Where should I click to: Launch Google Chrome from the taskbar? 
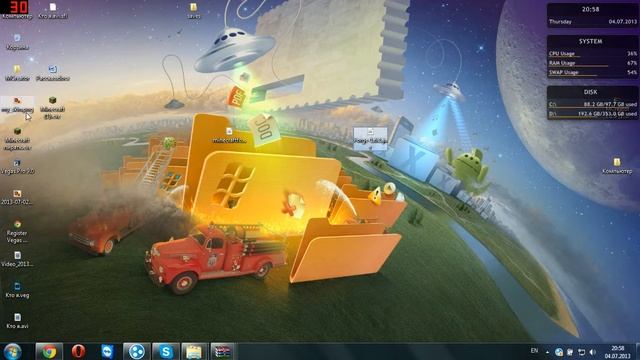pyautogui.click(x=49, y=351)
